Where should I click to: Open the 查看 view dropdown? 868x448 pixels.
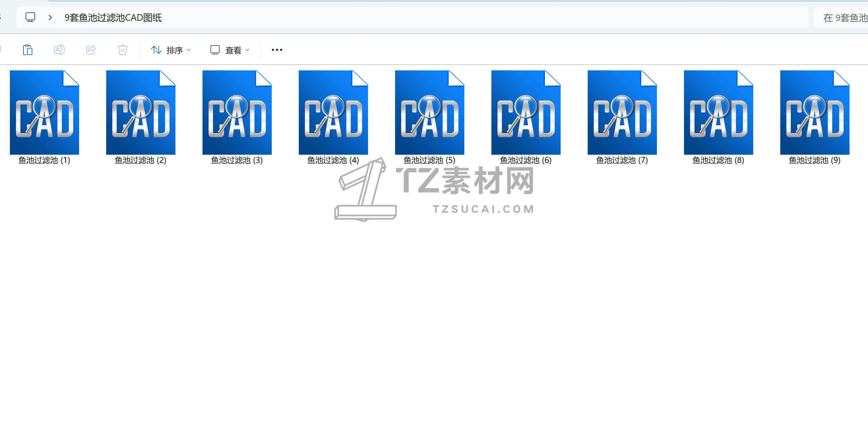click(230, 50)
